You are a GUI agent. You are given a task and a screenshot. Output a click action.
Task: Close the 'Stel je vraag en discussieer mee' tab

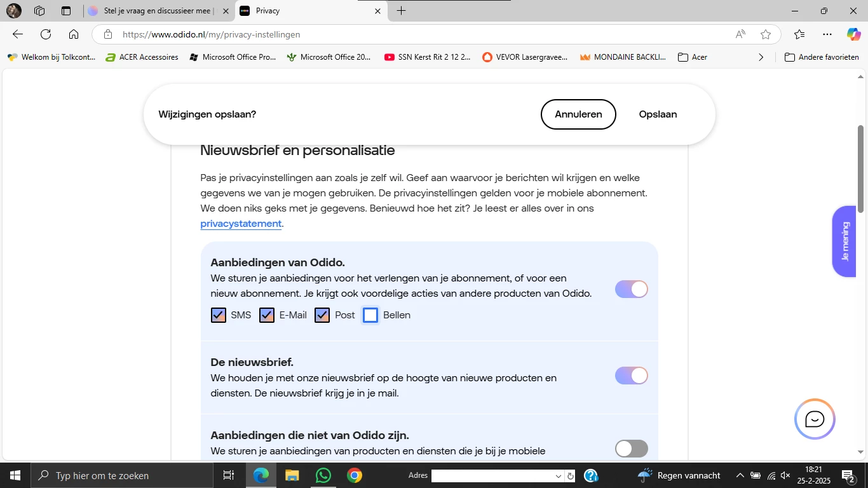[226, 11]
